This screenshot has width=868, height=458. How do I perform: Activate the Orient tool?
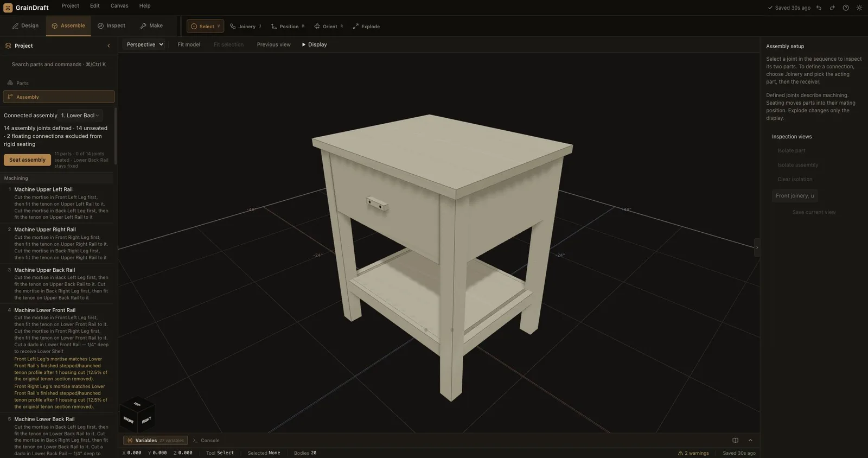pyautogui.click(x=329, y=26)
